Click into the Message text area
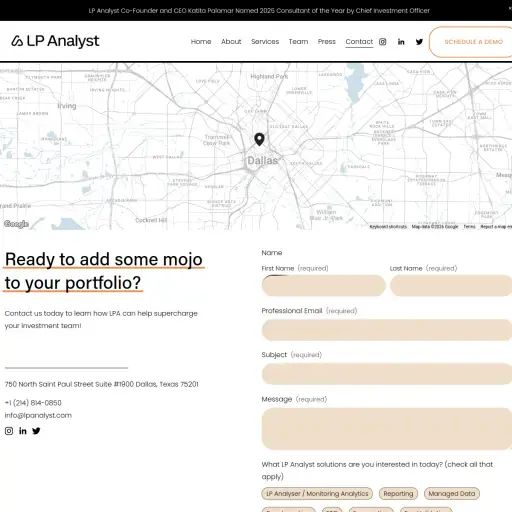512x512 pixels. (x=387, y=429)
